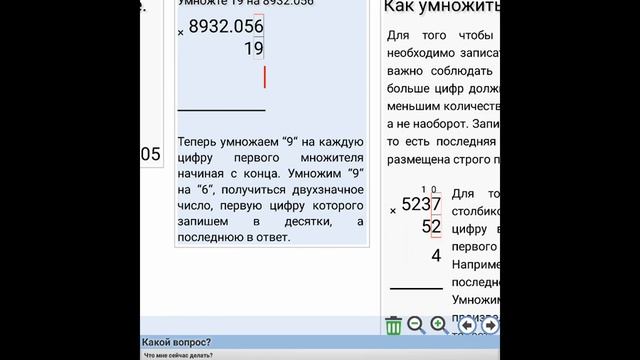The image size is (640, 360).
Task: Click the multiplier 19 under 8932.056
Action: click(254, 49)
